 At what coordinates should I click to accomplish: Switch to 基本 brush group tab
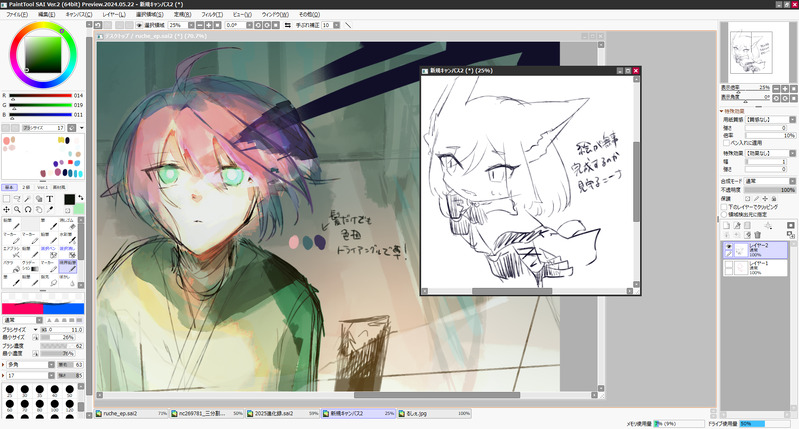pos(9,187)
